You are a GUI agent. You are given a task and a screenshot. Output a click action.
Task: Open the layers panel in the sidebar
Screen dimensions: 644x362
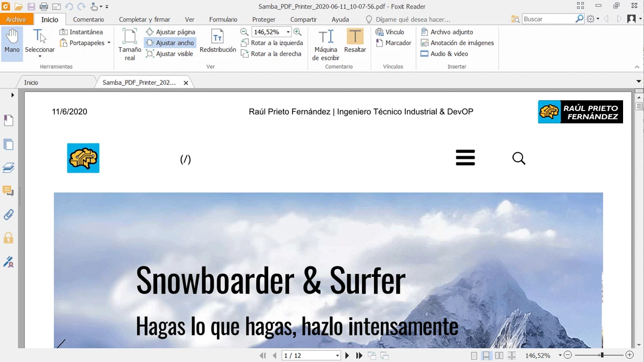pos(9,168)
